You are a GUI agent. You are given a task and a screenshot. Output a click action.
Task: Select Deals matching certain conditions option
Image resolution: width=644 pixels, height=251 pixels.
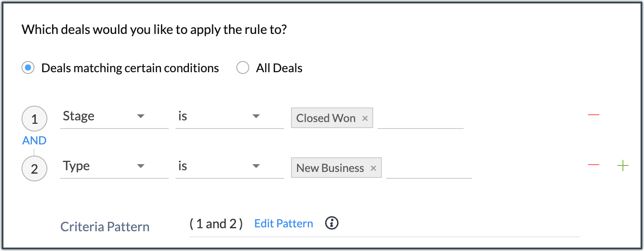[x=28, y=68]
